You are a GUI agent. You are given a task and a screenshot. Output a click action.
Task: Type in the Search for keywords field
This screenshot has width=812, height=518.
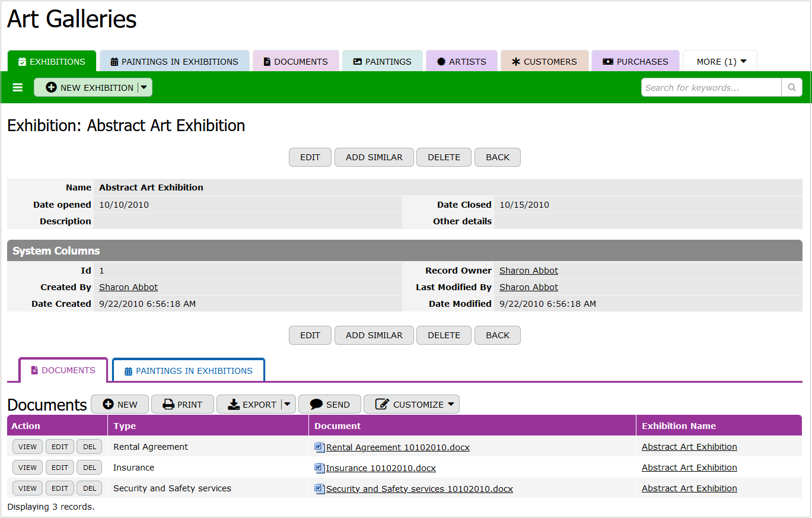(x=711, y=88)
